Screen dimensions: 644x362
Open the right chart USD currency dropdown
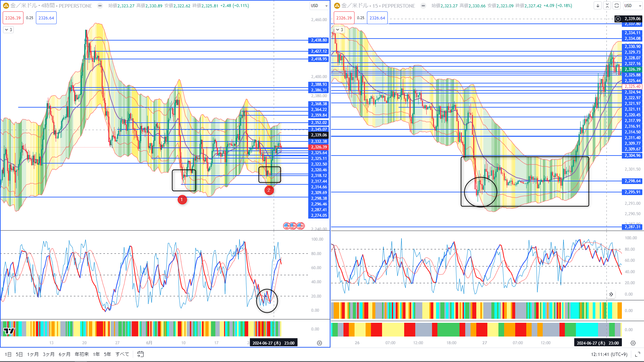point(633,6)
